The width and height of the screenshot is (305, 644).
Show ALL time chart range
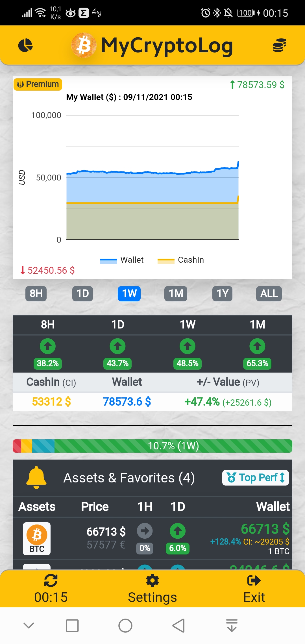coord(269,294)
